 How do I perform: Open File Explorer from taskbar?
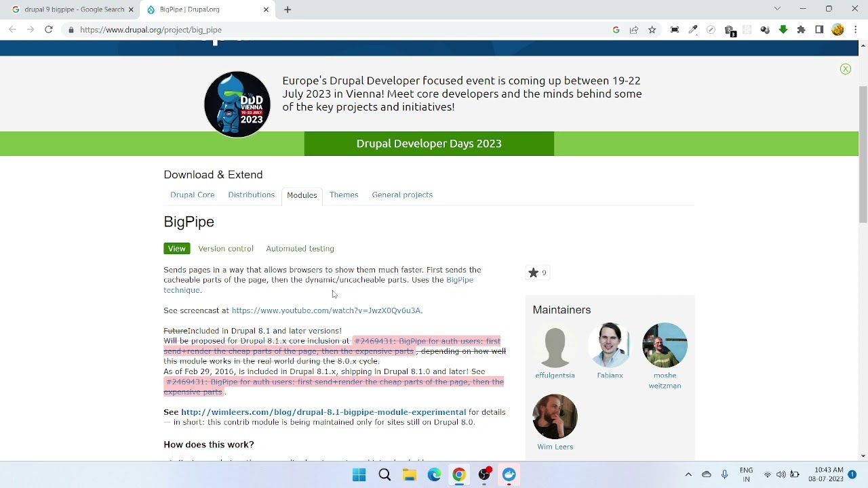[x=410, y=475]
